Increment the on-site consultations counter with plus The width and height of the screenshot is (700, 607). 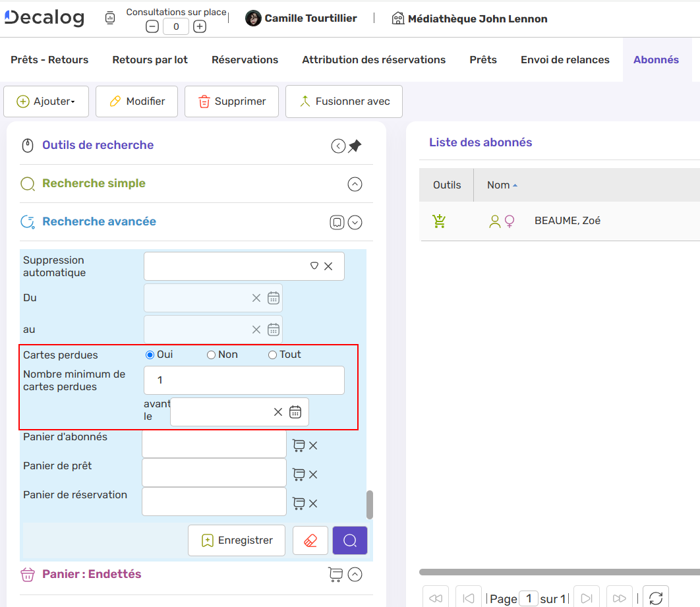point(199,26)
